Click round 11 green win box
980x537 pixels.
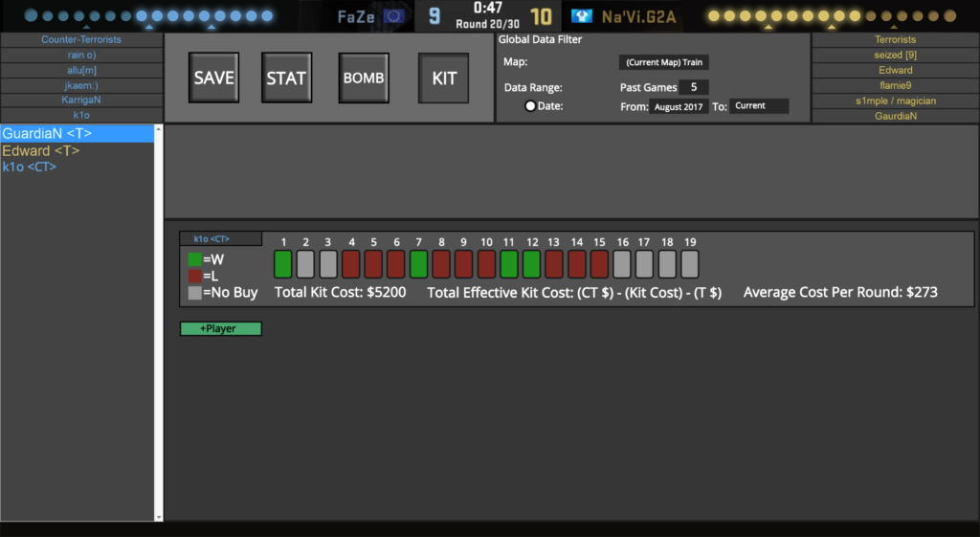click(x=509, y=264)
